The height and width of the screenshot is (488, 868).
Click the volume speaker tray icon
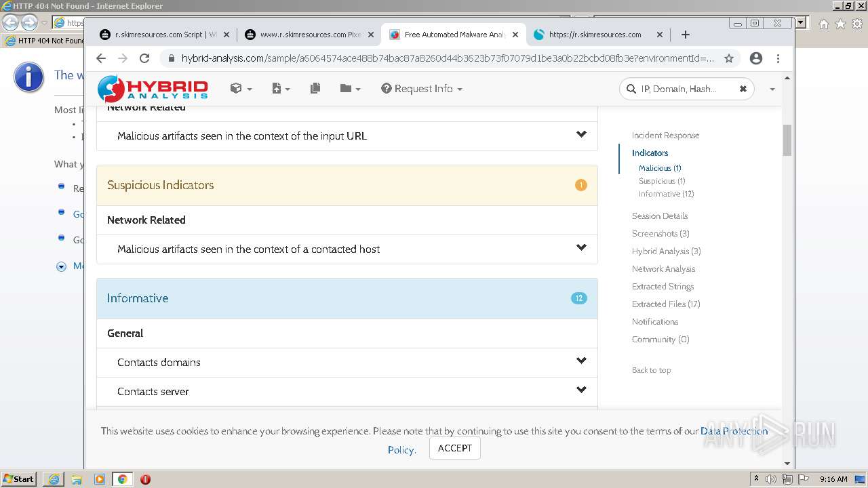[x=771, y=479]
